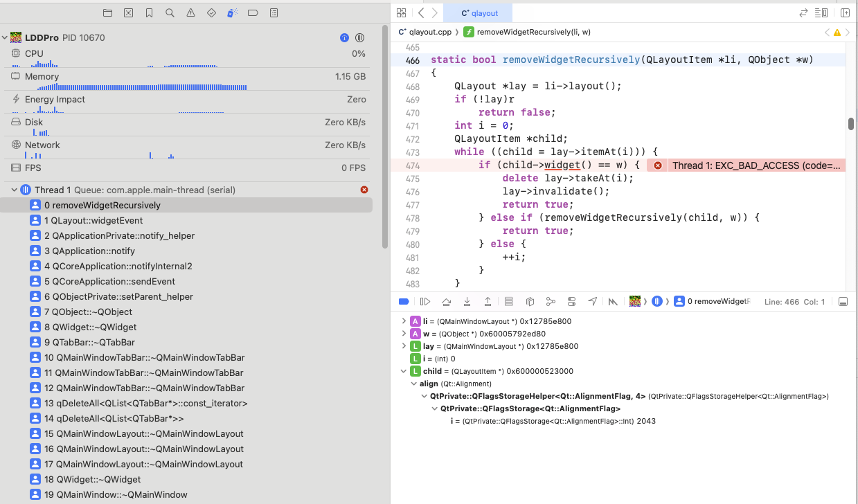Open the Find navigator magnifier icon
This screenshot has width=858, height=504.
coord(170,13)
